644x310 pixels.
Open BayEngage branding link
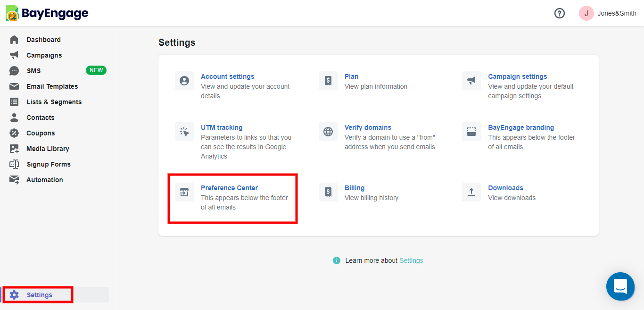pos(521,127)
